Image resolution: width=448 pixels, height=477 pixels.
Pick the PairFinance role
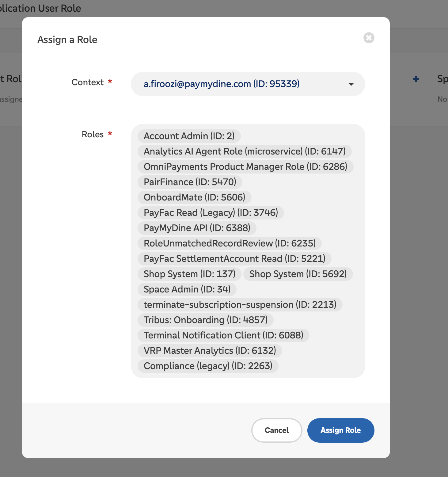[190, 182]
